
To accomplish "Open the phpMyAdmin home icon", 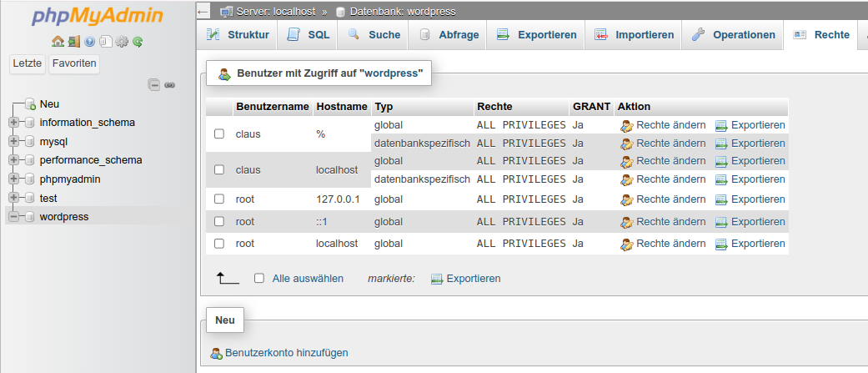I will click(x=58, y=41).
